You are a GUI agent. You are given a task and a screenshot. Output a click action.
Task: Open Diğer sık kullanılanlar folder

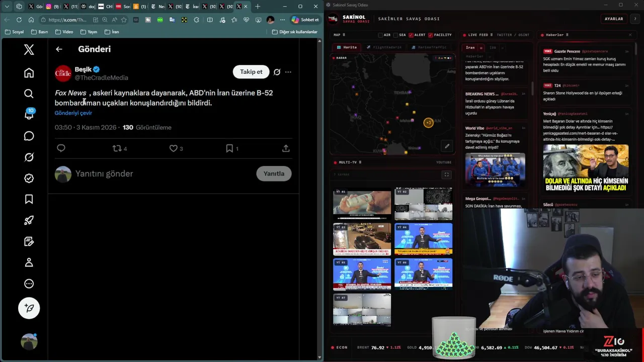295,32
